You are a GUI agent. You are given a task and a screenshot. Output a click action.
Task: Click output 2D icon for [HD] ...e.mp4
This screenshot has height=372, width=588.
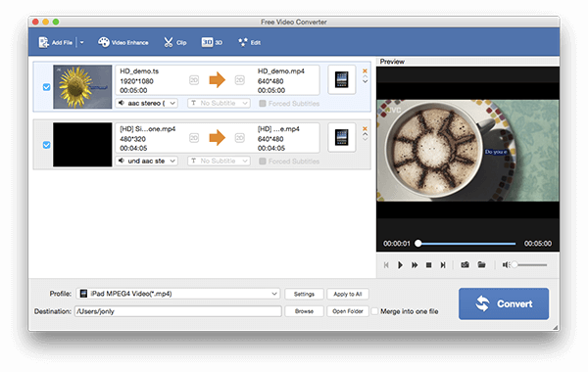240,138
